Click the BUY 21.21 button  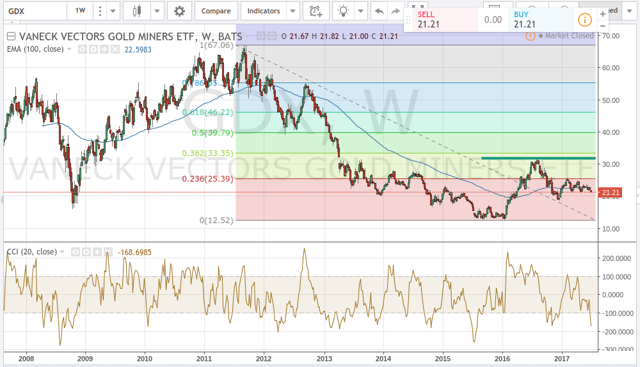(x=542, y=20)
